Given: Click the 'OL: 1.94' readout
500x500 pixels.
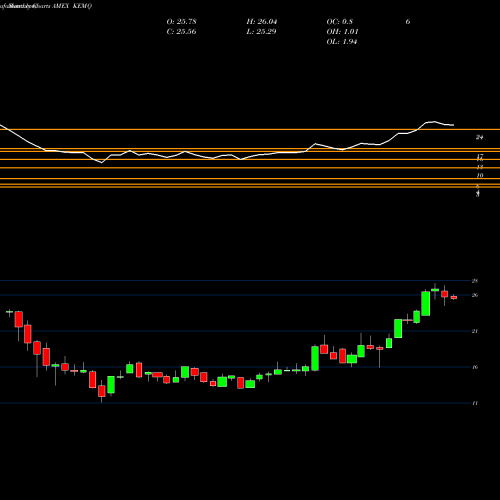Looking at the screenshot, I should coord(342,42).
